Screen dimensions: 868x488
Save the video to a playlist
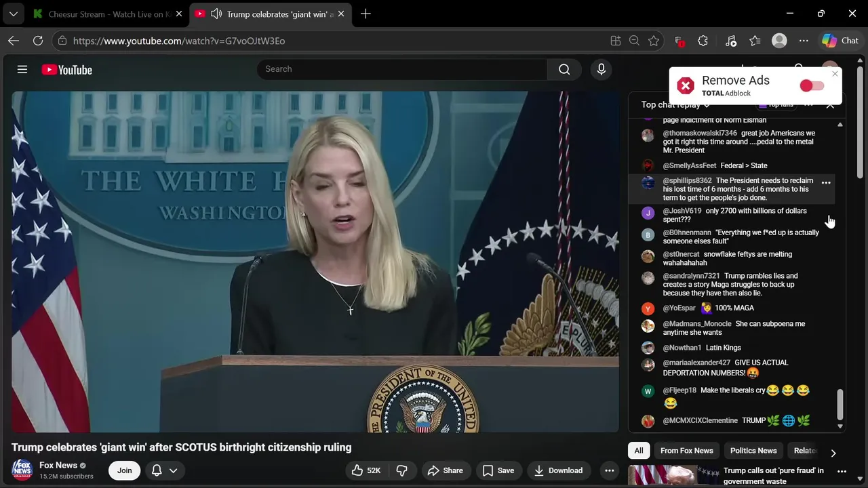(498, 470)
